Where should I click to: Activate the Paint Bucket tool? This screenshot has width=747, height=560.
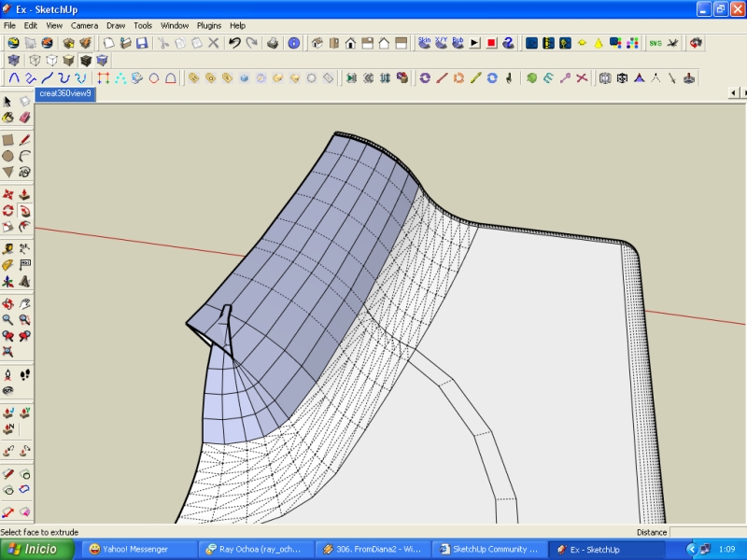click(7, 118)
